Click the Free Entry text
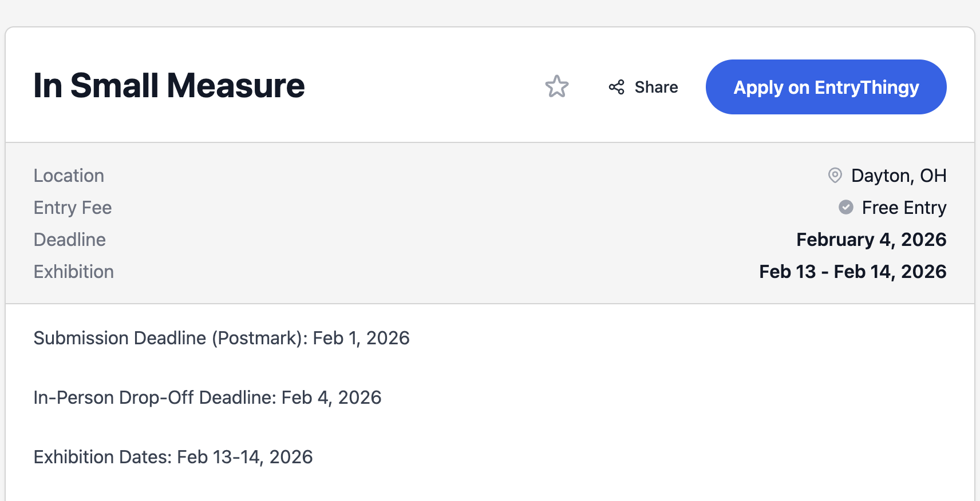The height and width of the screenshot is (501, 980). (x=904, y=208)
